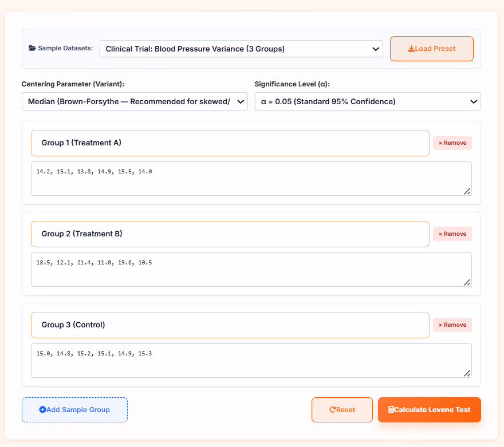Screen dimensions: 504x447
Task: Focus the Group 3 data textarea starting 15.0
Action: [x=251, y=361]
